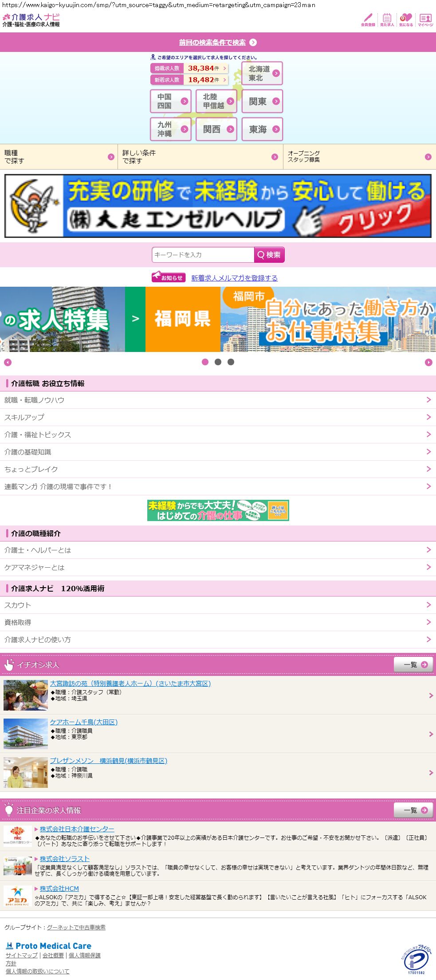Click the ケアホーム千鳥 building photo
The width and height of the screenshot is (436, 980).
pyautogui.click(x=26, y=734)
